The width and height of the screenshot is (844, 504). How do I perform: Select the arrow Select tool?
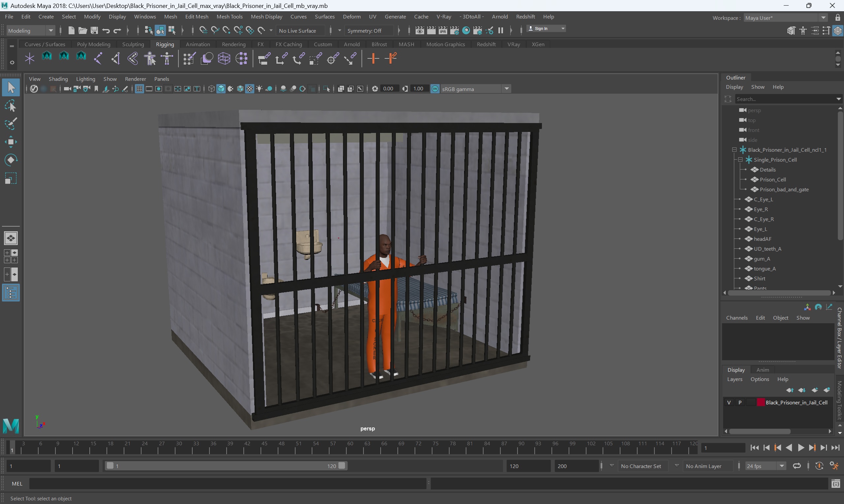(x=11, y=88)
